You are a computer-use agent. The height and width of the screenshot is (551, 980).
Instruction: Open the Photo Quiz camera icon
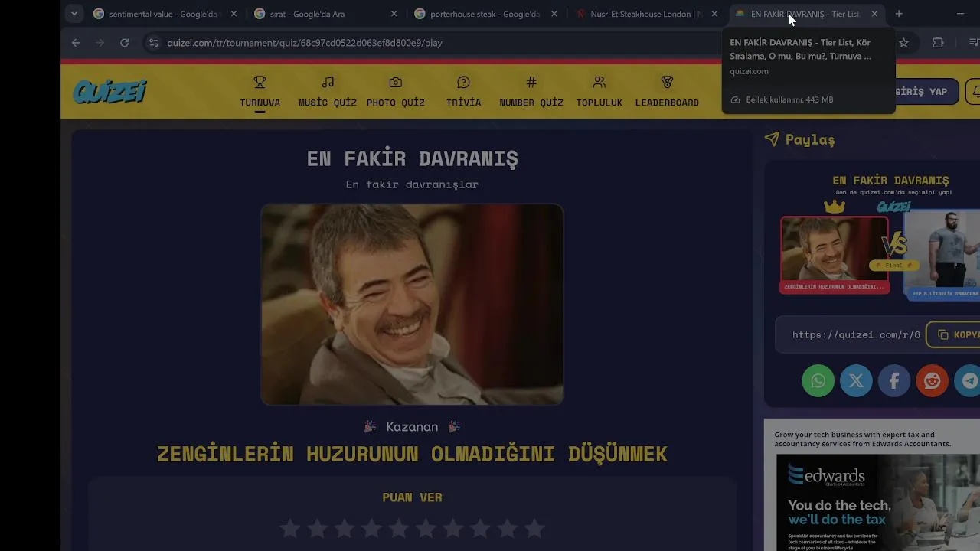click(395, 82)
